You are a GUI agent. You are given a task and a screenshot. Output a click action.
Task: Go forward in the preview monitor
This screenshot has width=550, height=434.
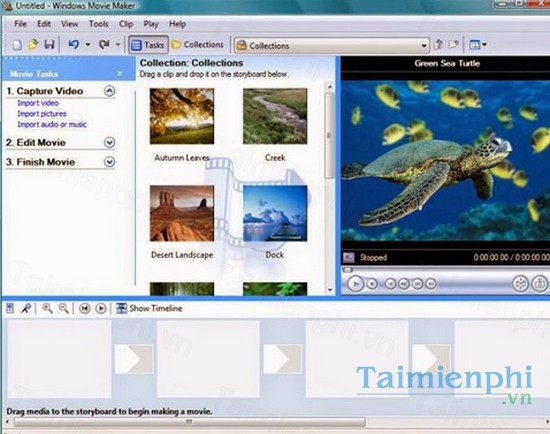tap(431, 283)
